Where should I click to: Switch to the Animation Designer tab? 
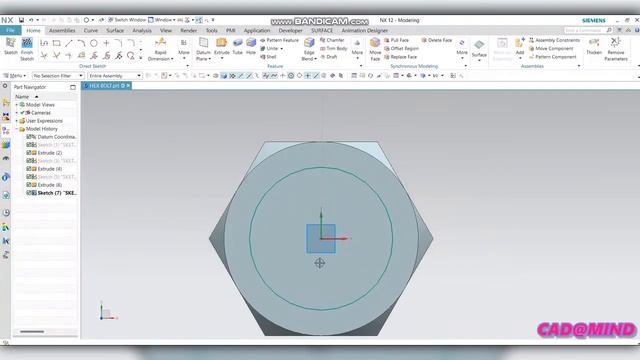coord(364,31)
